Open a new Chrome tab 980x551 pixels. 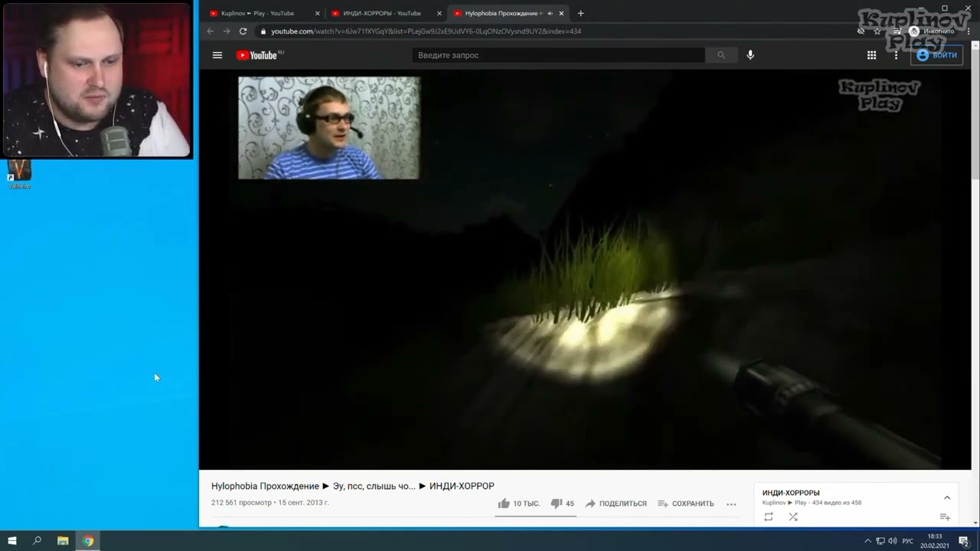tap(580, 13)
